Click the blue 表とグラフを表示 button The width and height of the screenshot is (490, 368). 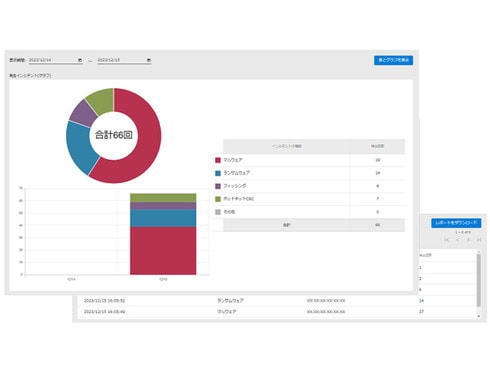tap(393, 60)
